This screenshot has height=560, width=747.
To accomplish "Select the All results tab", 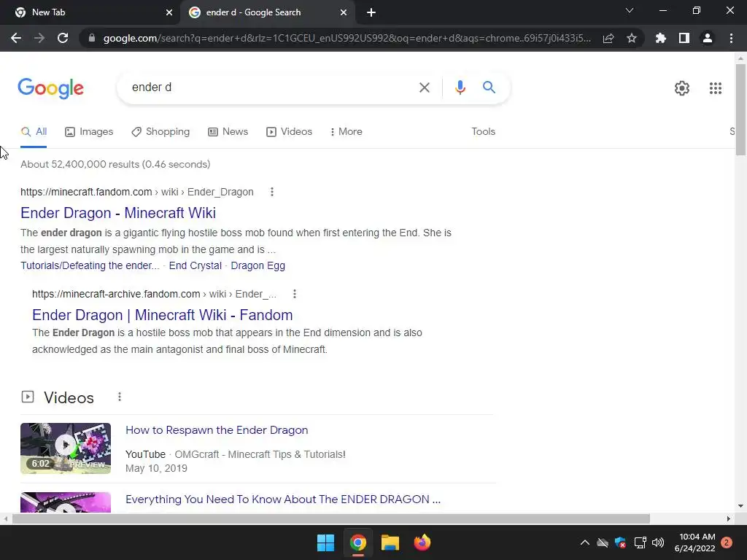I will (x=34, y=132).
